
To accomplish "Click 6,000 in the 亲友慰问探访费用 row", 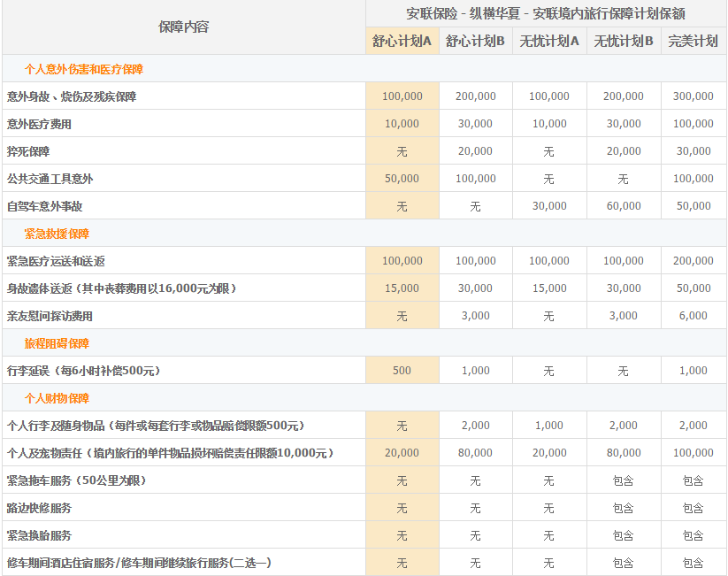I will (694, 315).
